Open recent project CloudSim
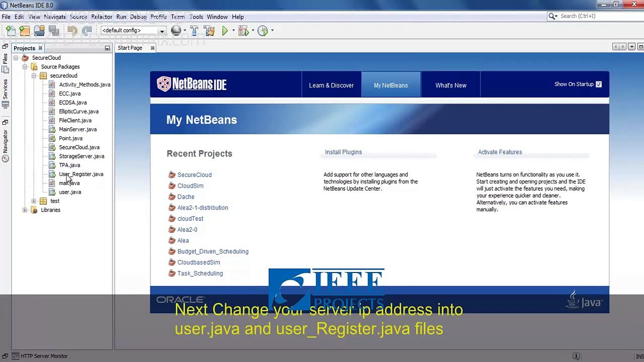Screen dimensions: 644x362 (x=190, y=186)
